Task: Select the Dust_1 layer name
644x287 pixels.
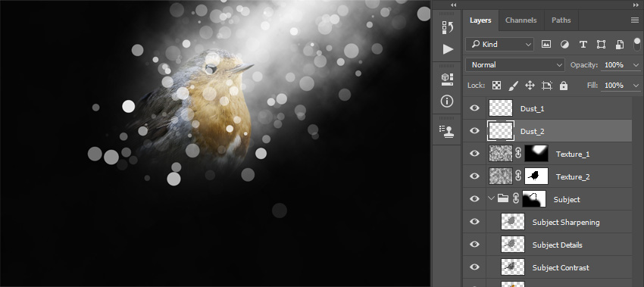Action: (x=532, y=109)
